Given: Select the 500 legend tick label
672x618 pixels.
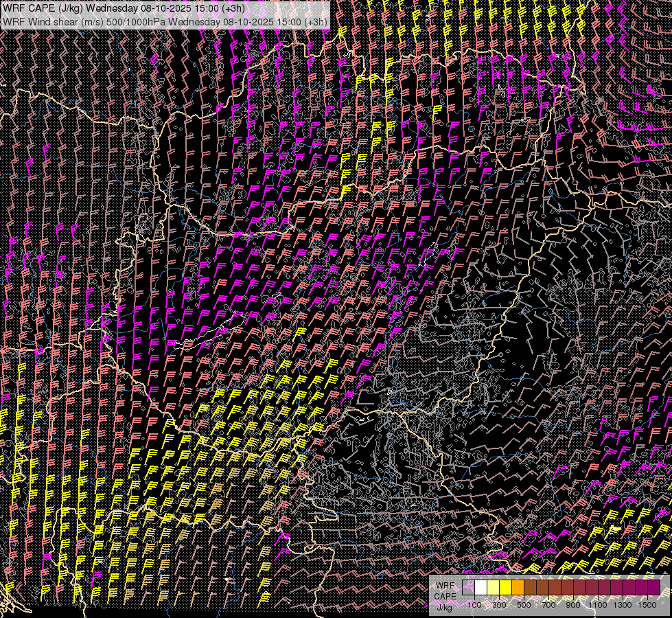Looking at the screenshot, I should pos(524,604).
